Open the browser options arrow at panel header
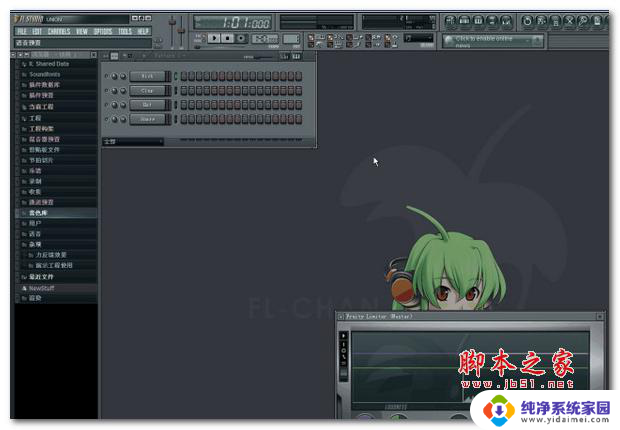Image resolution: width=620 pixels, height=430 pixels. tap(13, 55)
